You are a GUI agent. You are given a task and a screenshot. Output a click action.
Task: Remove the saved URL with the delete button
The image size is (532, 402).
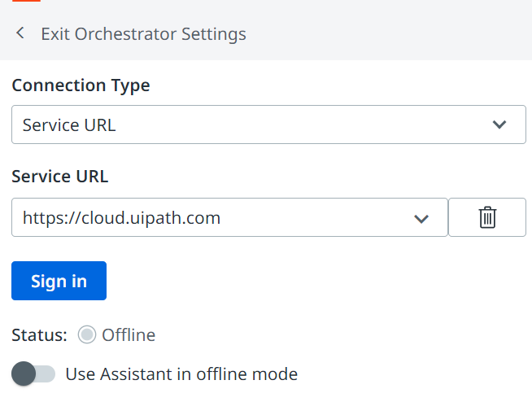click(x=487, y=217)
